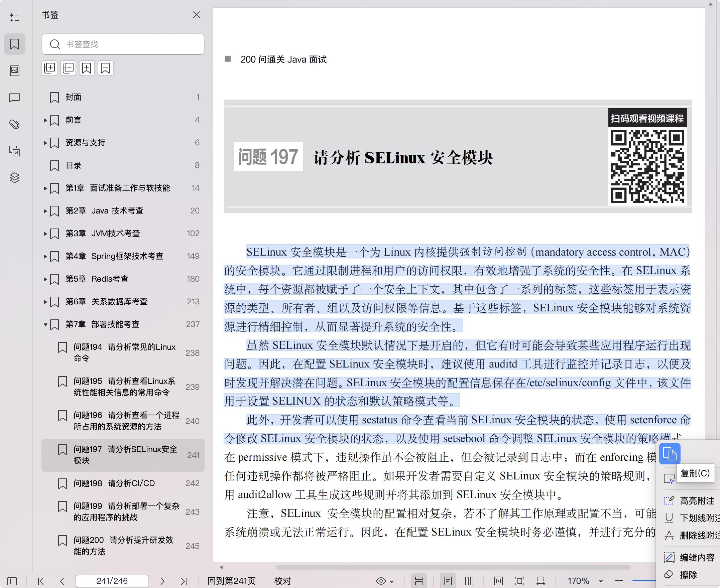Expand 第4章 Spring框架技术考查
This screenshot has width=720, height=588.
point(45,256)
